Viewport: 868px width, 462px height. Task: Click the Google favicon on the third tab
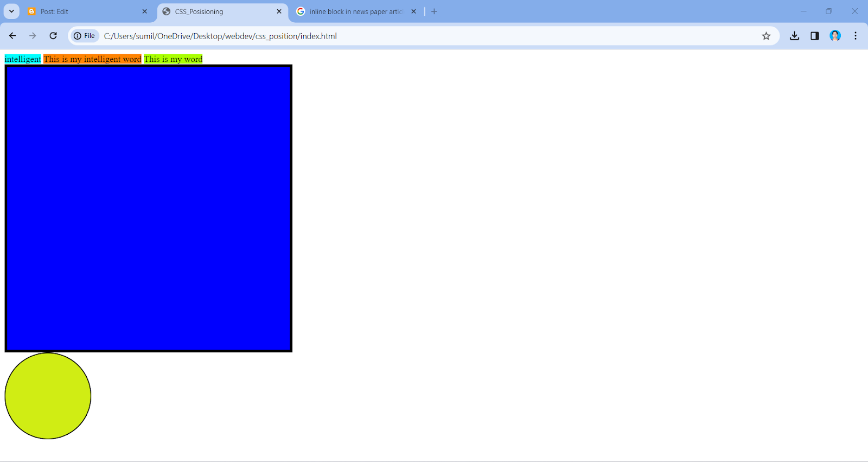(x=301, y=11)
